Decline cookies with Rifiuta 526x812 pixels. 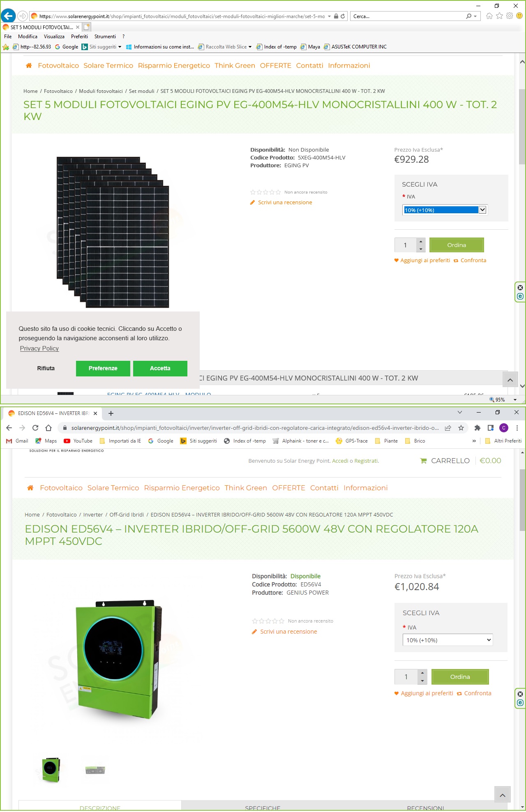tap(46, 368)
